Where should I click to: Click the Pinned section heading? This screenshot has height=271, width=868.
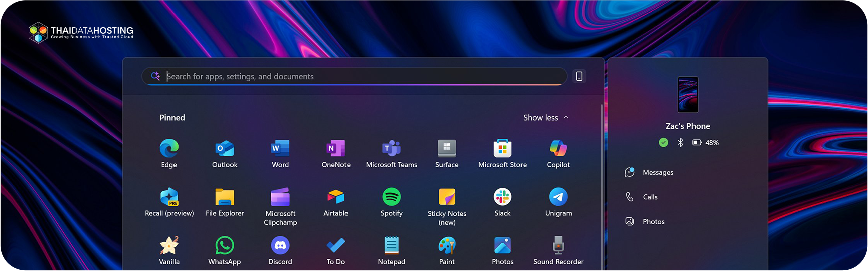(172, 118)
